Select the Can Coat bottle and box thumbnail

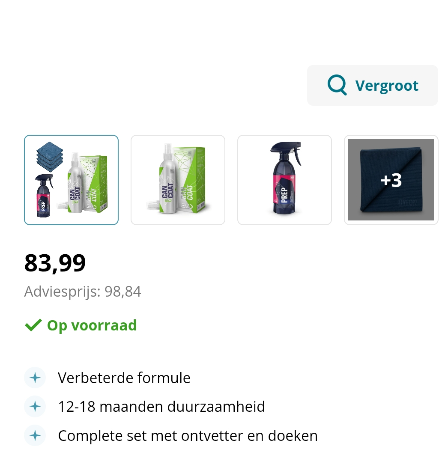178,180
